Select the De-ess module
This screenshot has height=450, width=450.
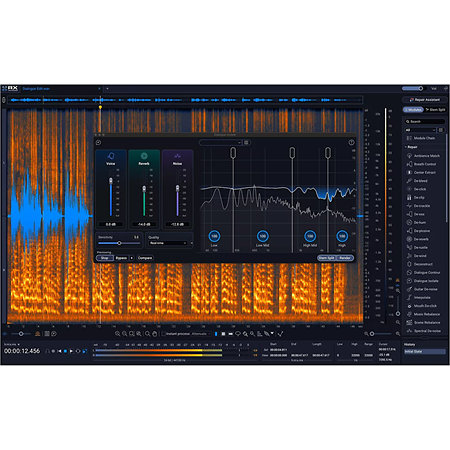tap(416, 214)
